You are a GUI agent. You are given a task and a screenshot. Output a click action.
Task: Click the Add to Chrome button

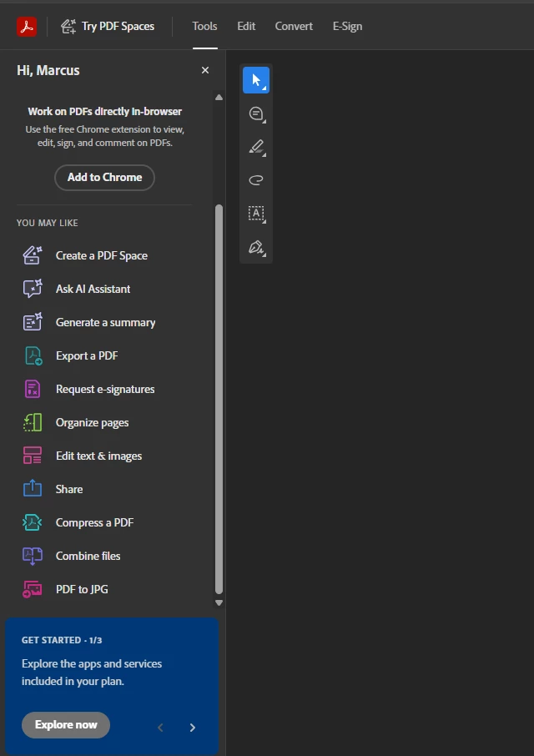[x=104, y=178]
